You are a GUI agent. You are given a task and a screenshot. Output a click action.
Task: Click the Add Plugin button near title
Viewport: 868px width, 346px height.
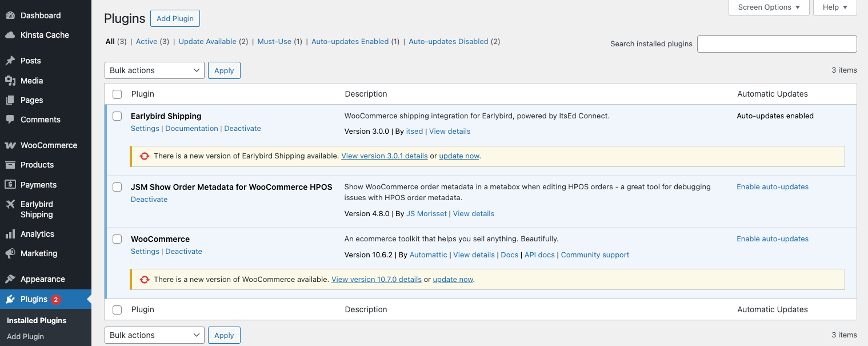pos(175,18)
